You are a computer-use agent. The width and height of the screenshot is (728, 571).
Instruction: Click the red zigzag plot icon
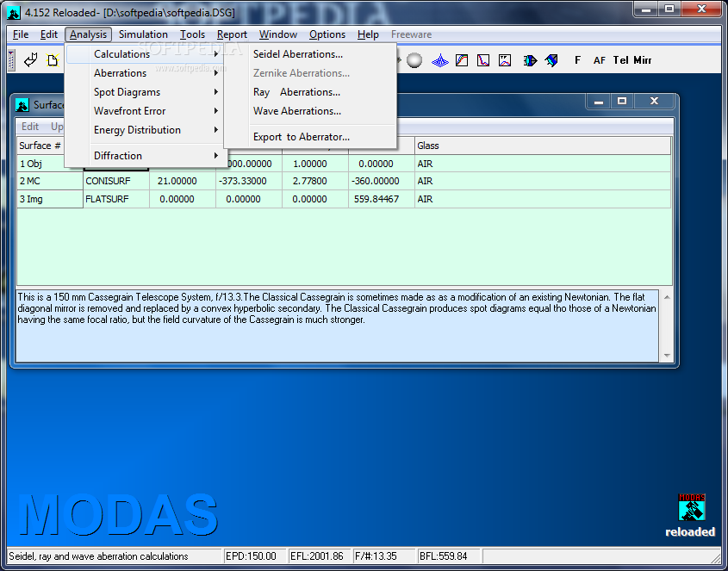(x=505, y=60)
